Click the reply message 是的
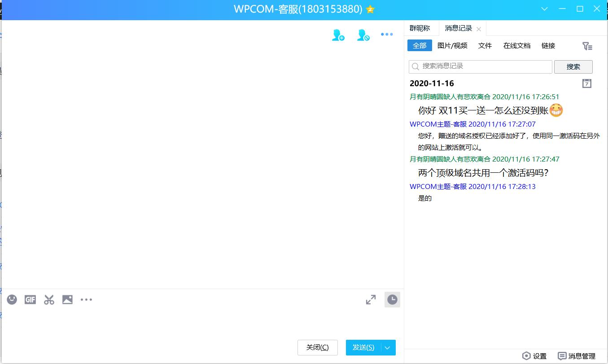Image resolution: width=608 pixels, height=364 pixels. (425, 198)
